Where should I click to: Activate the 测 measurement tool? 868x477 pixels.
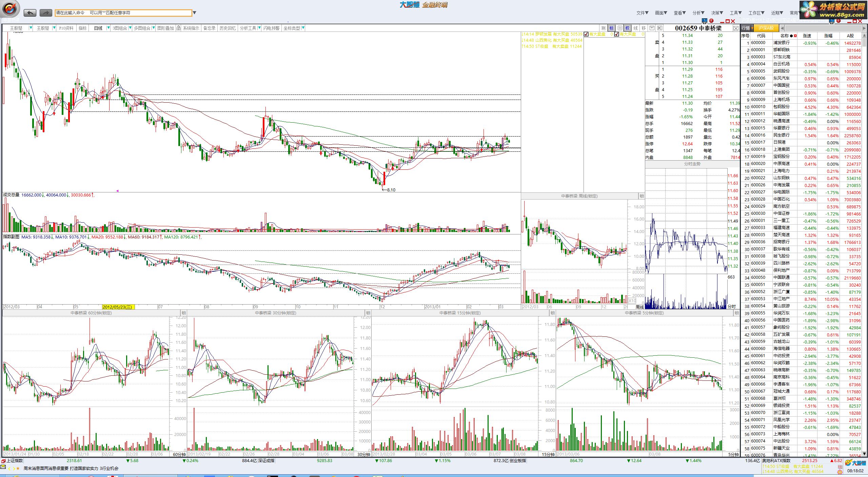603,28
